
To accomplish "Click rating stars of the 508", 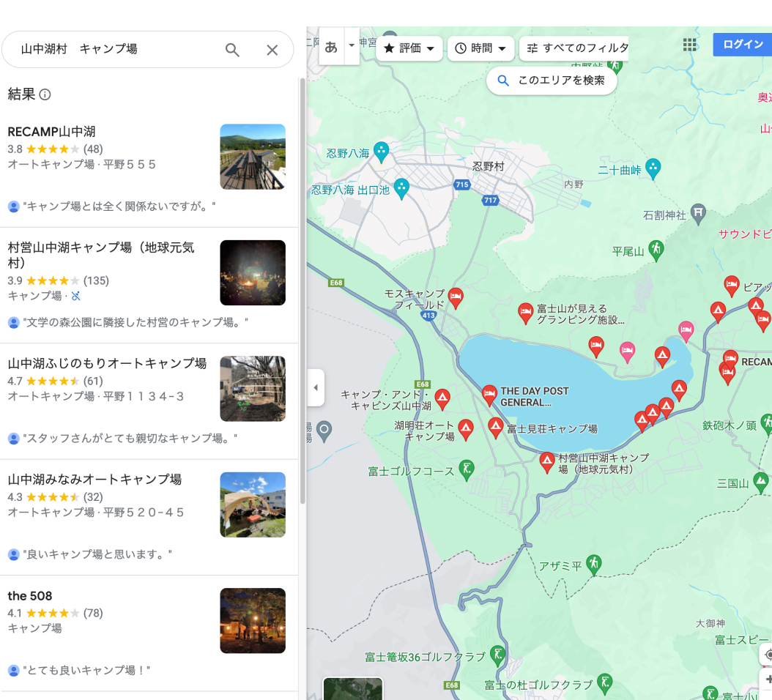I will click(x=53, y=613).
